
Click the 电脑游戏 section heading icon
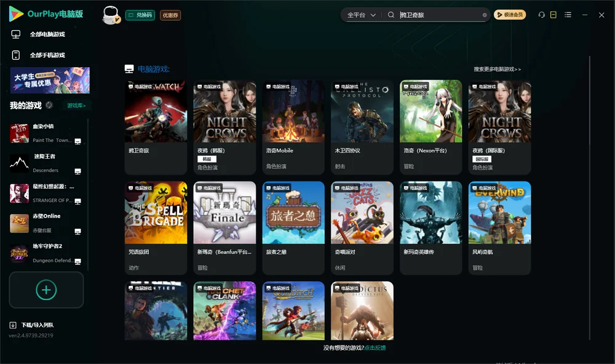pos(129,69)
